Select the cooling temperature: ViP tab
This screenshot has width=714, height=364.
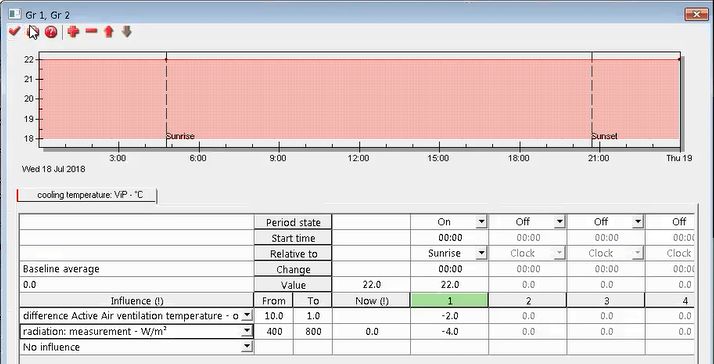(87, 195)
